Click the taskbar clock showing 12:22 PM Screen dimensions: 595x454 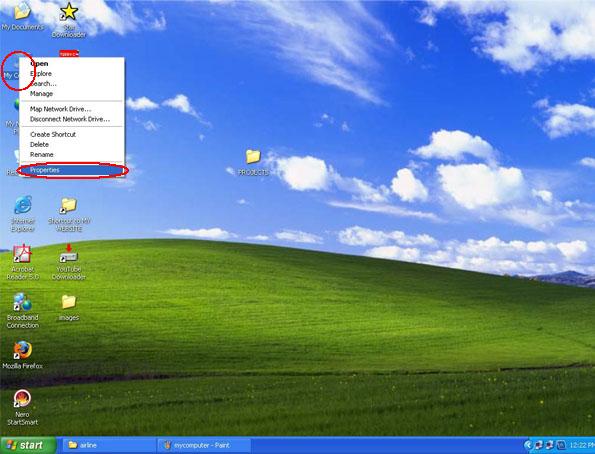(582, 445)
